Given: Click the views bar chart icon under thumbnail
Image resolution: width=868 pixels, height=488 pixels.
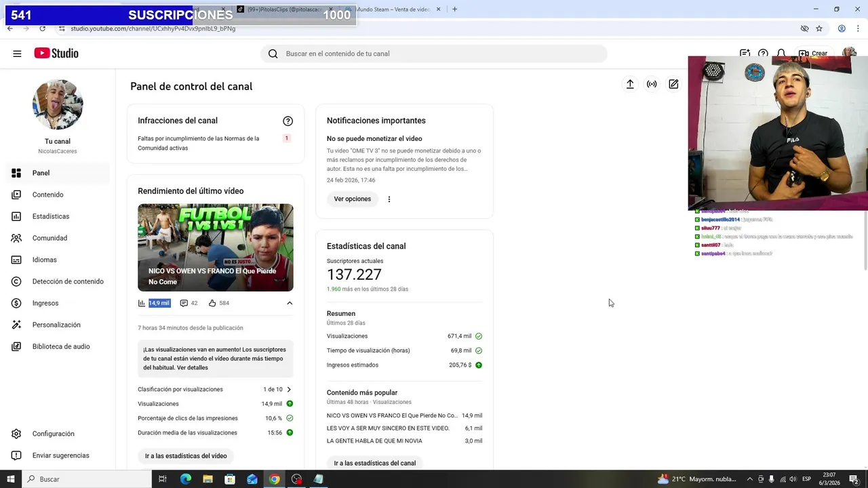Looking at the screenshot, I should click(142, 303).
